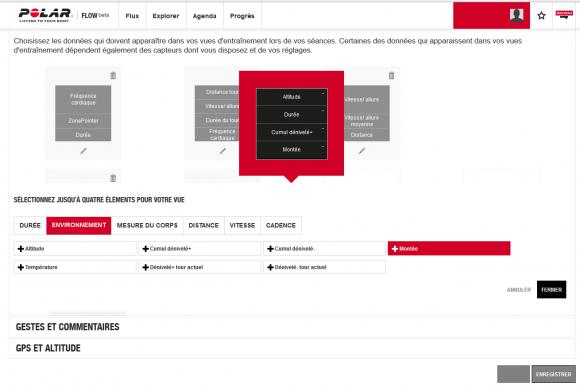Click the Fermer button
580x386 pixels.
[552, 290]
